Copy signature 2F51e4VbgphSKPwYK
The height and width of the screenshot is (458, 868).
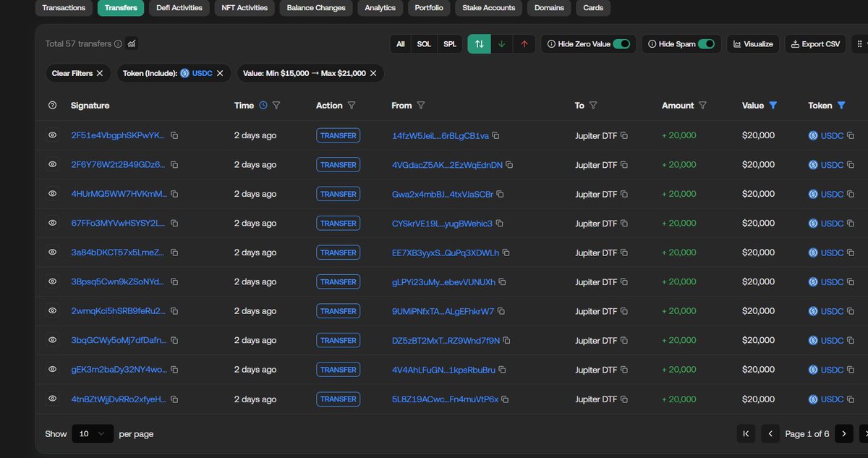(174, 135)
